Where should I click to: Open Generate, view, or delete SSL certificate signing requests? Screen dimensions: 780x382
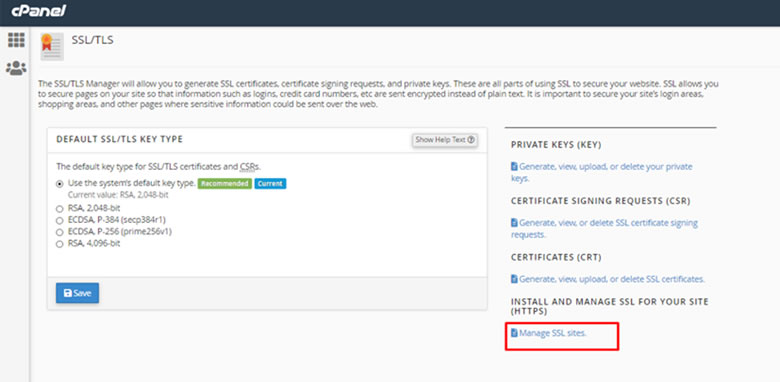[604, 228]
